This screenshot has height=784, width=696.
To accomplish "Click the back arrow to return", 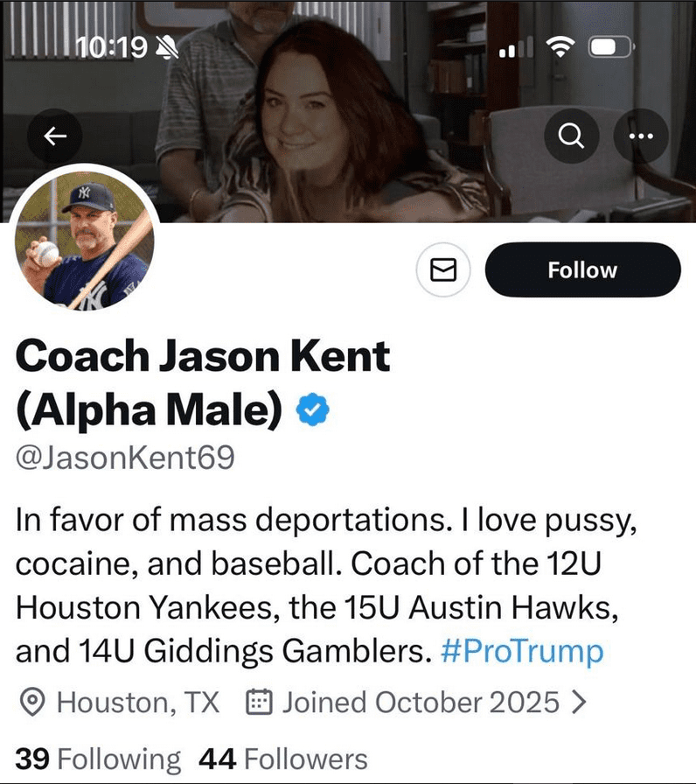I will tap(57, 136).
